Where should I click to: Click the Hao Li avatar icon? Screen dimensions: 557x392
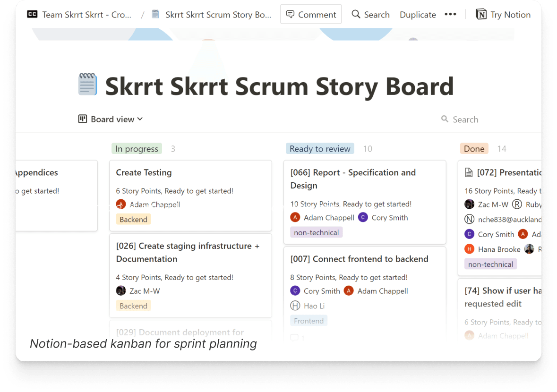[x=295, y=306]
